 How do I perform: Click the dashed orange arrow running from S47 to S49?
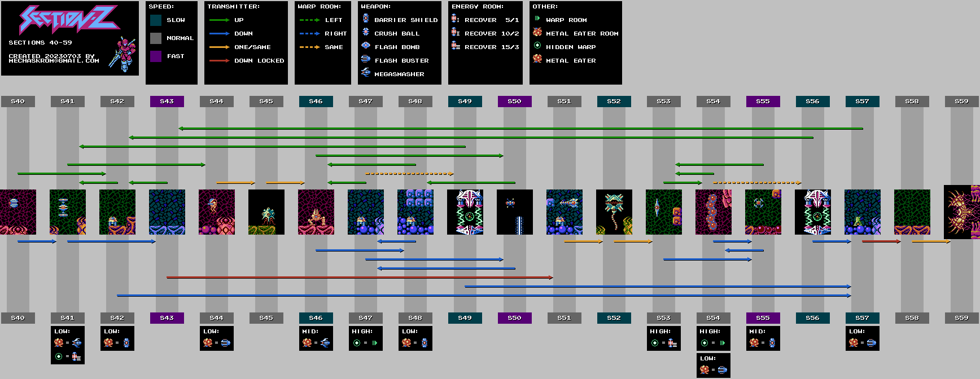410,174
